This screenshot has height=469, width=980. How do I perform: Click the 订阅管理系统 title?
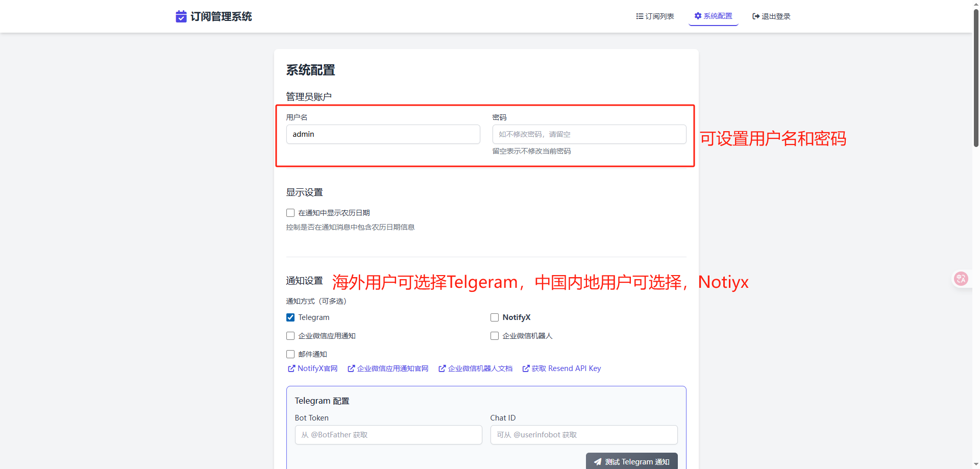221,16
